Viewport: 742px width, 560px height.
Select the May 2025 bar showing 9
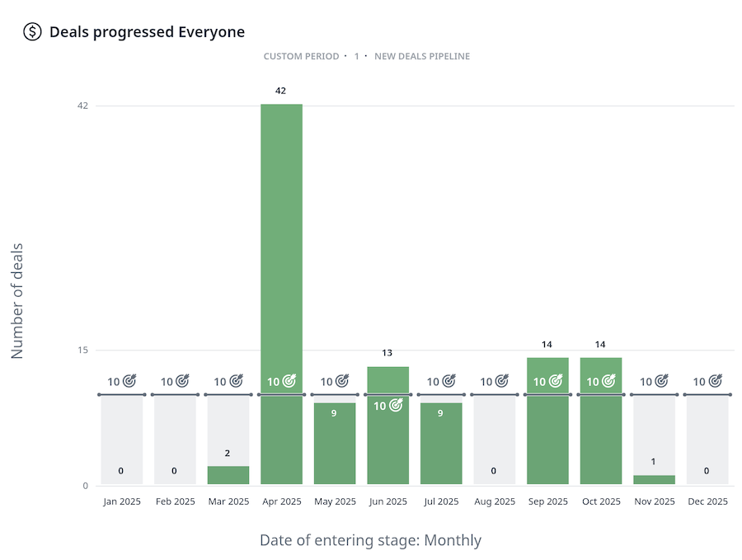[334, 445]
